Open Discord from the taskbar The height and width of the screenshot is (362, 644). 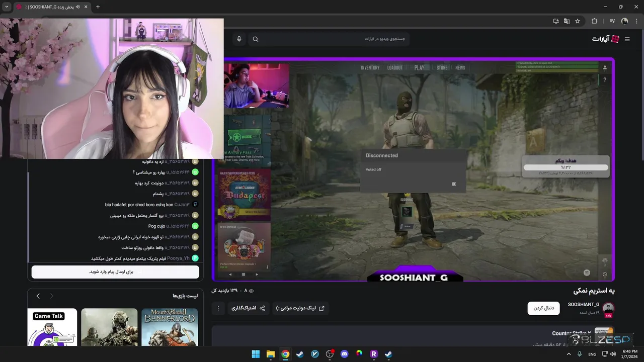pos(344,354)
